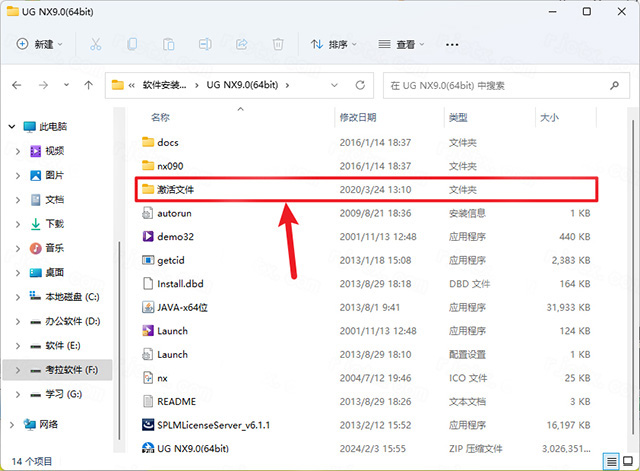640x471 pixels.
Task: Click the 14 个项目 status text
Action: coord(31,462)
